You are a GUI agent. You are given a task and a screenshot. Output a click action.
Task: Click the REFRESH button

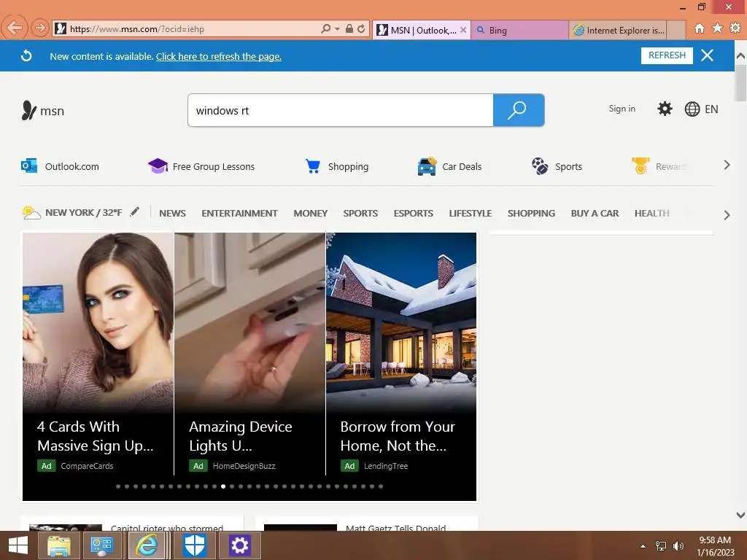pyautogui.click(x=667, y=55)
